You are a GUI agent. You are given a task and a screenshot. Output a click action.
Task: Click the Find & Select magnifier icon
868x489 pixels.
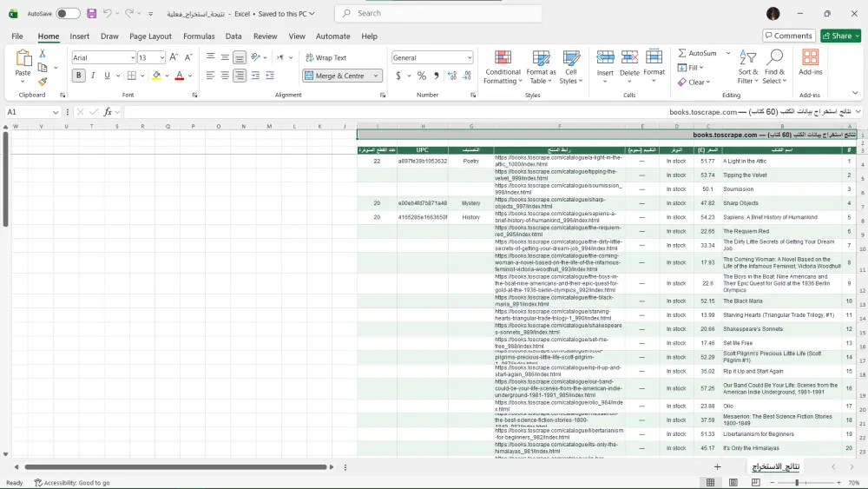tap(774, 57)
